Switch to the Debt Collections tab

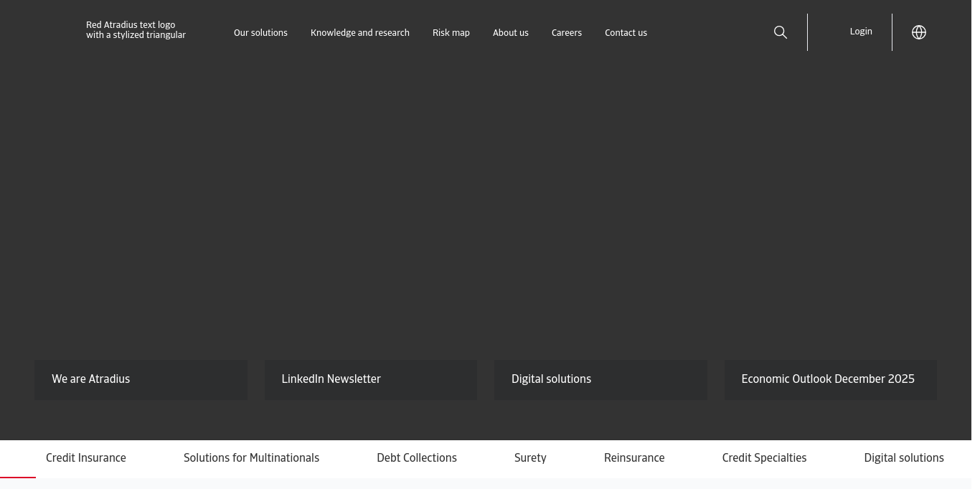pyautogui.click(x=417, y=458)
